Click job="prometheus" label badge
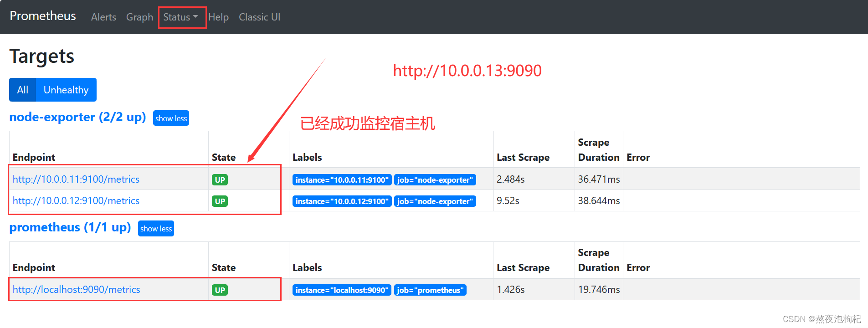 (x=430, y=290)
